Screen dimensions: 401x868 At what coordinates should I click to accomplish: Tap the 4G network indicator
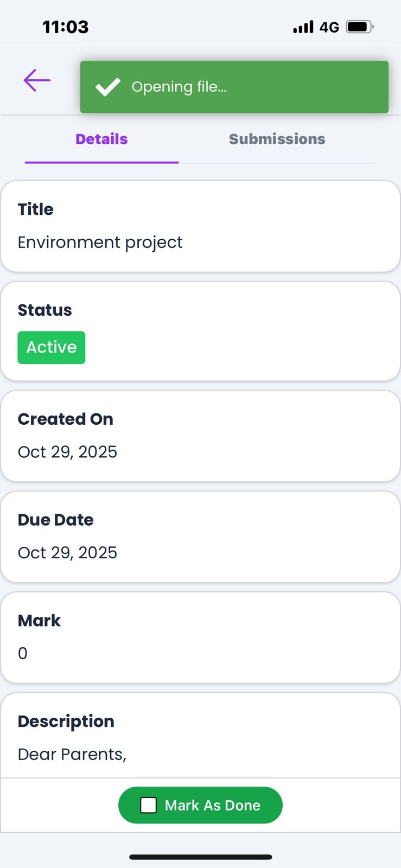pyautogui.click(x=329, y=27)
